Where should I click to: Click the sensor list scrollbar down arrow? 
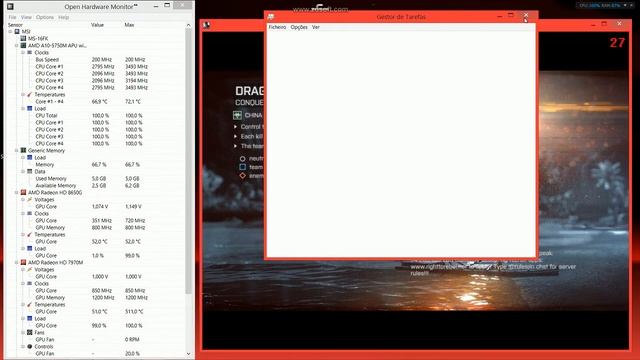pos(188,354)
